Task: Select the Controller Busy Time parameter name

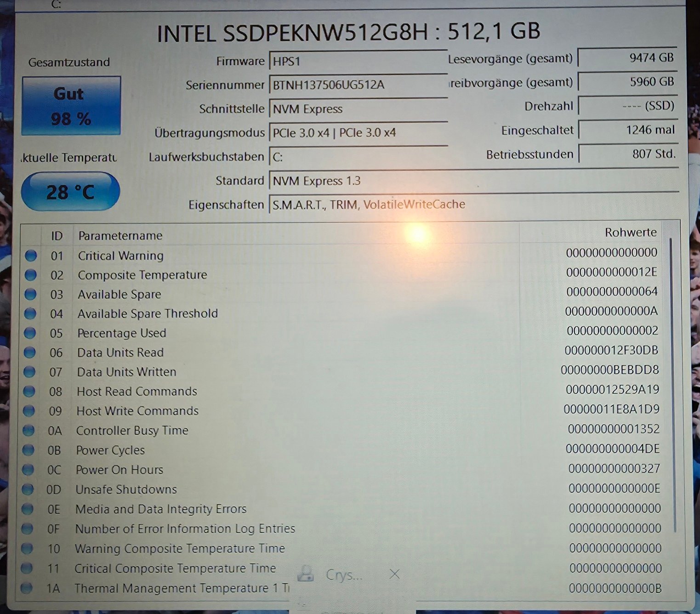Action: pyautogui.click(x=132, y=430)
